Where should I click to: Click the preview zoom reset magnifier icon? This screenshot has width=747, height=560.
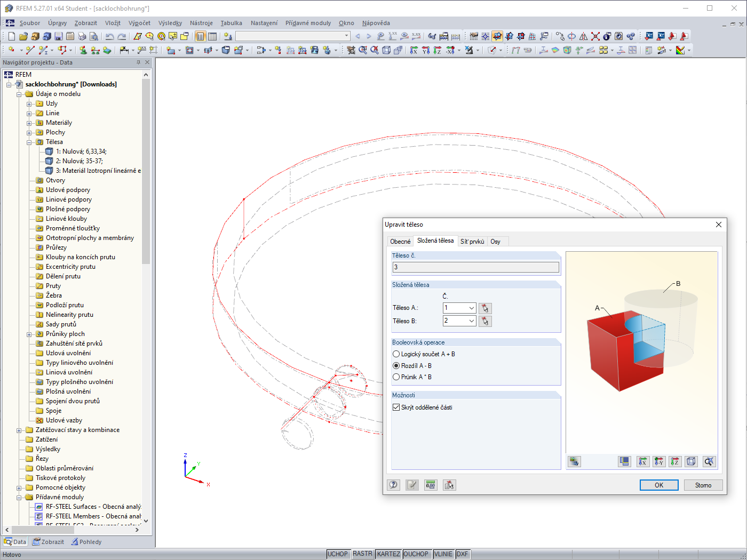[x=709, y=461]
